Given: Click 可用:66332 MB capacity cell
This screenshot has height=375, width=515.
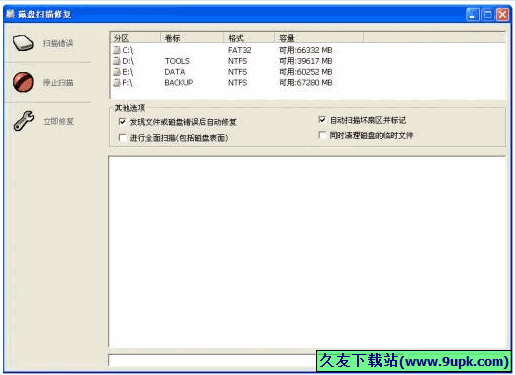Looking at the screenshot, I should click(306, 50).
